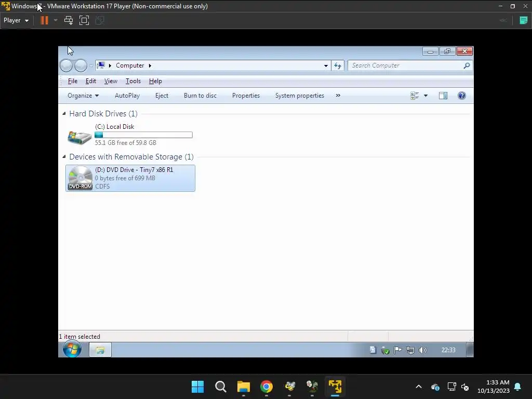
Task: Select the DVD Drive Tiny7 x86 R1
Action: 130,178
